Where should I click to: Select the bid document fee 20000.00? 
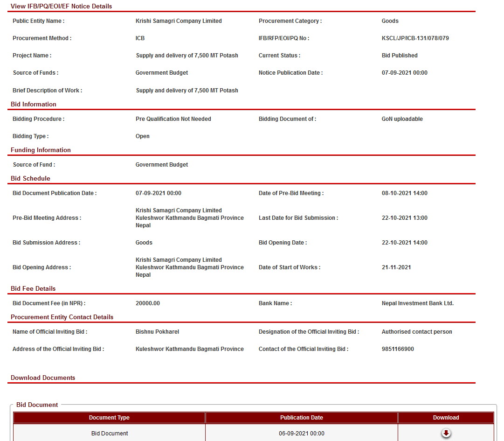(147, 303)
